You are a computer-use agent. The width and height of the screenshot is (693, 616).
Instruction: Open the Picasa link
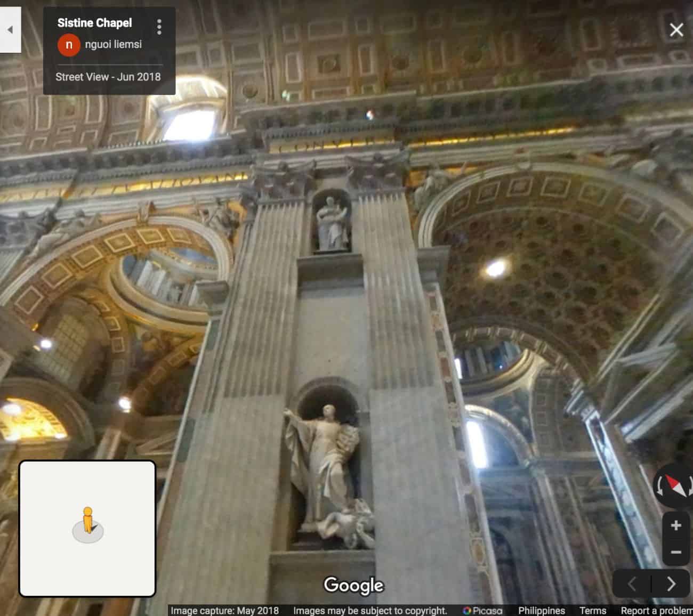pyautogui.click(x=482, y=611)
